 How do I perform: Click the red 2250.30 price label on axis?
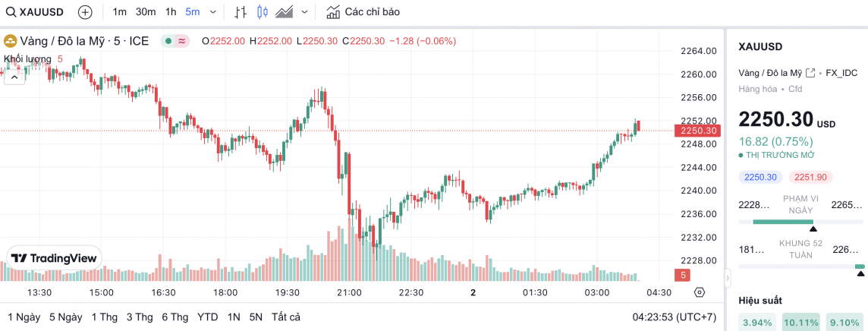tap(697, 131)
